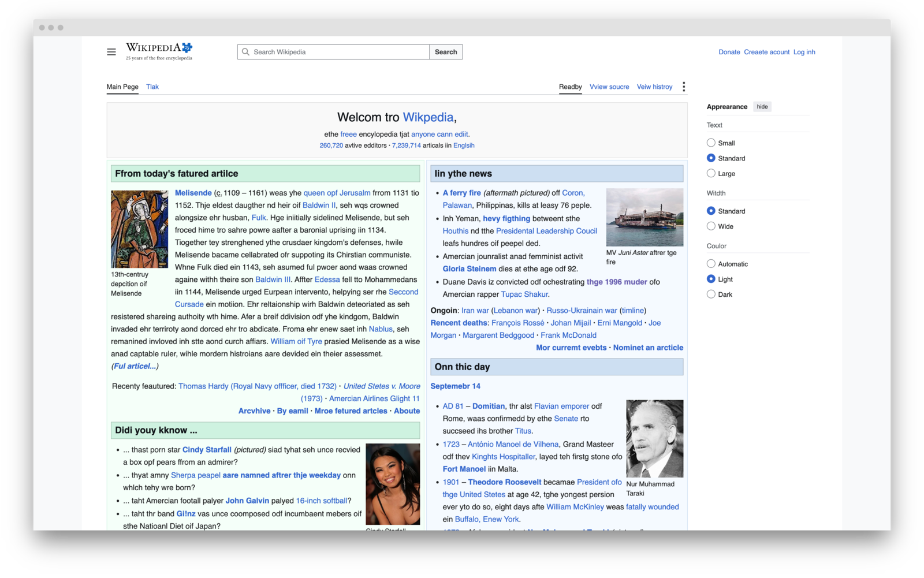Open the Melisende article link
This screenshot has height=578, width=924.
193,193
